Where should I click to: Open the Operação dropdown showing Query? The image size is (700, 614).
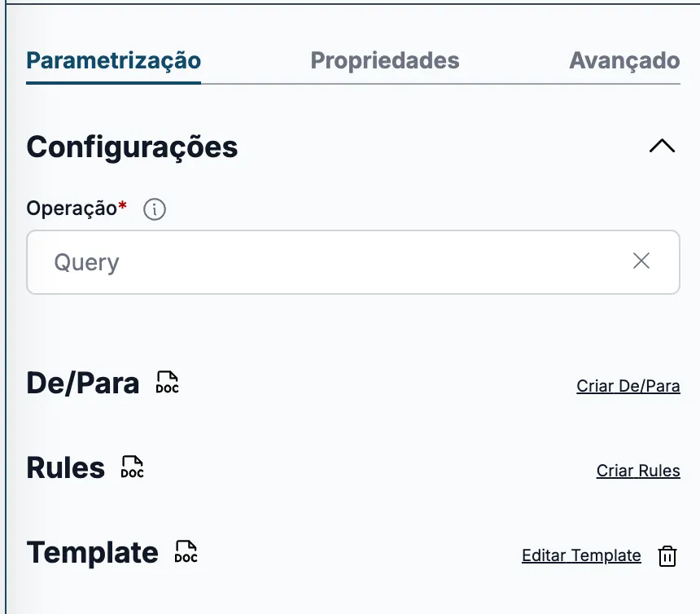tap(353, 262)
